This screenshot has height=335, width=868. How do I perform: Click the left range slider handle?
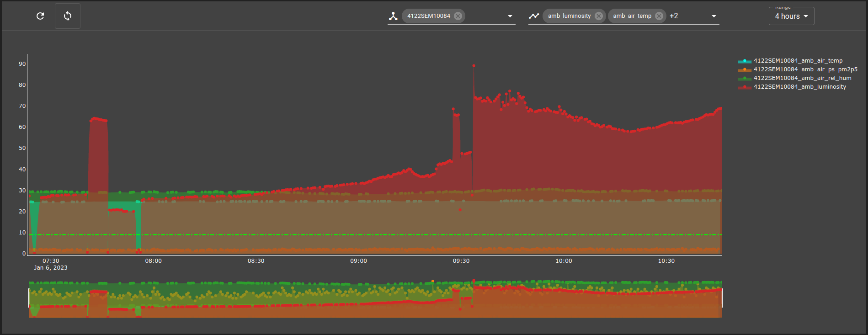(29, 298)
